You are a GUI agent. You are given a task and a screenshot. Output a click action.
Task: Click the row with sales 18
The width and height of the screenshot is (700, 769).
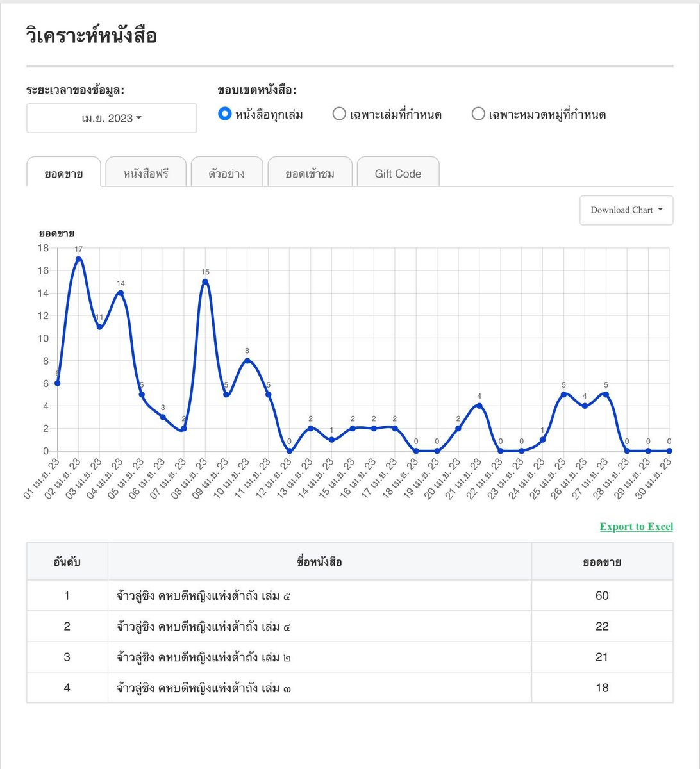[350, 688]
